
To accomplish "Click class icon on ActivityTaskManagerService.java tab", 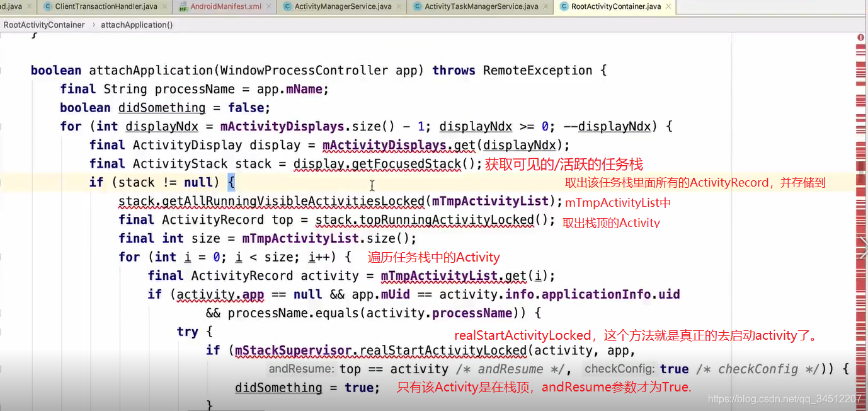I will [418, 6].
